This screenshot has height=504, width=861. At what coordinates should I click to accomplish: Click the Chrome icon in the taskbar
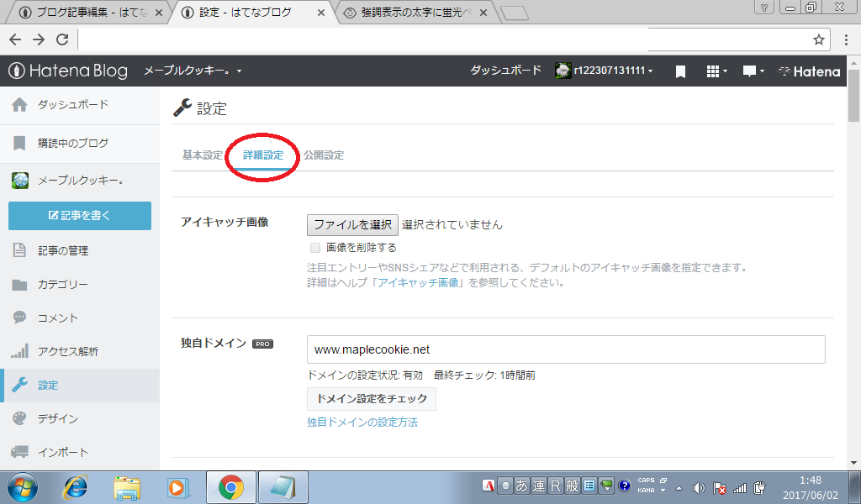point(231,487)
